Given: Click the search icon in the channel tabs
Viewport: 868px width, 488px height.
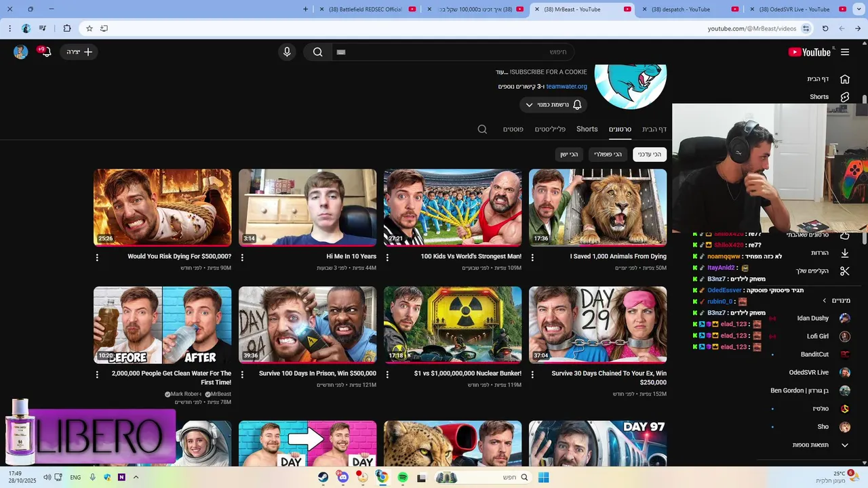Looking at the screenshot, I should [482, 129].
